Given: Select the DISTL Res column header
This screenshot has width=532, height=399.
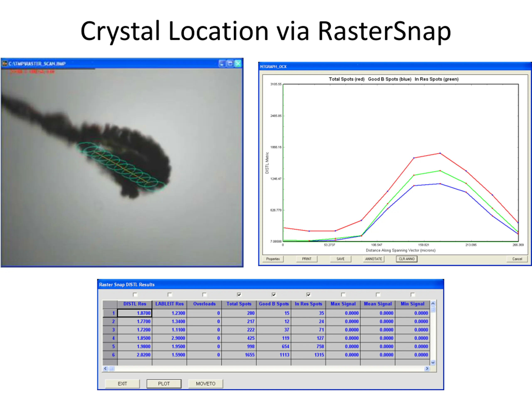Looking at the screenshot, I should click(x=135, y=304).
